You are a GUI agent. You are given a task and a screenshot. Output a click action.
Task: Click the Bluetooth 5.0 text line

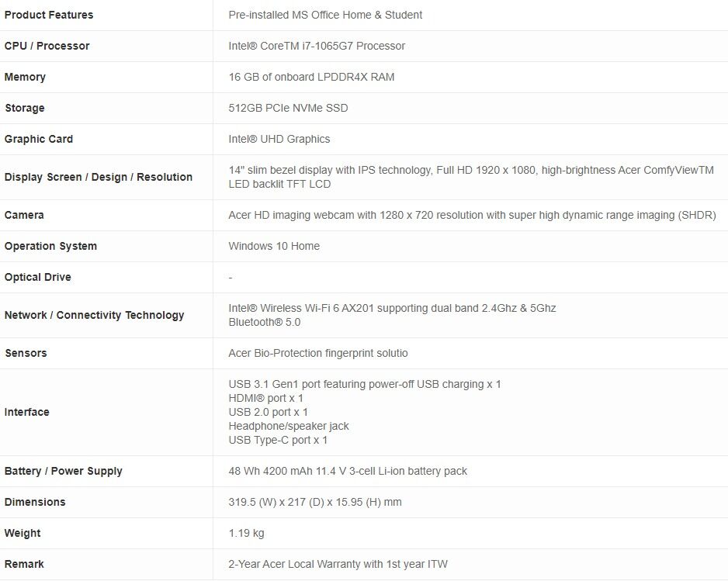tap(265, 322)
